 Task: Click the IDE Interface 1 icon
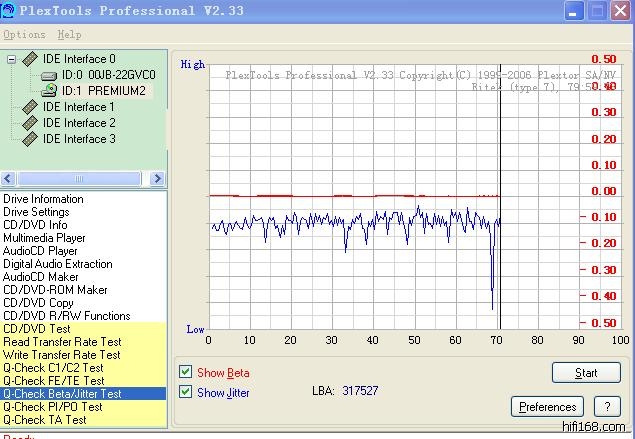(x=30, y=107)
